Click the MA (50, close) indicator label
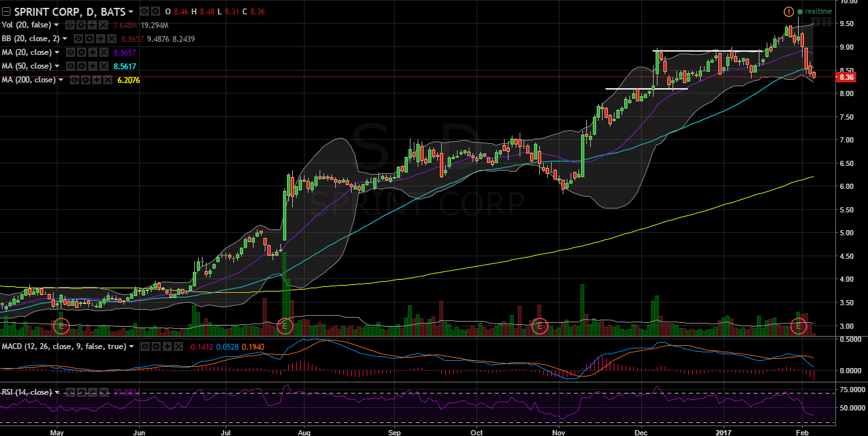 point(25,66)
